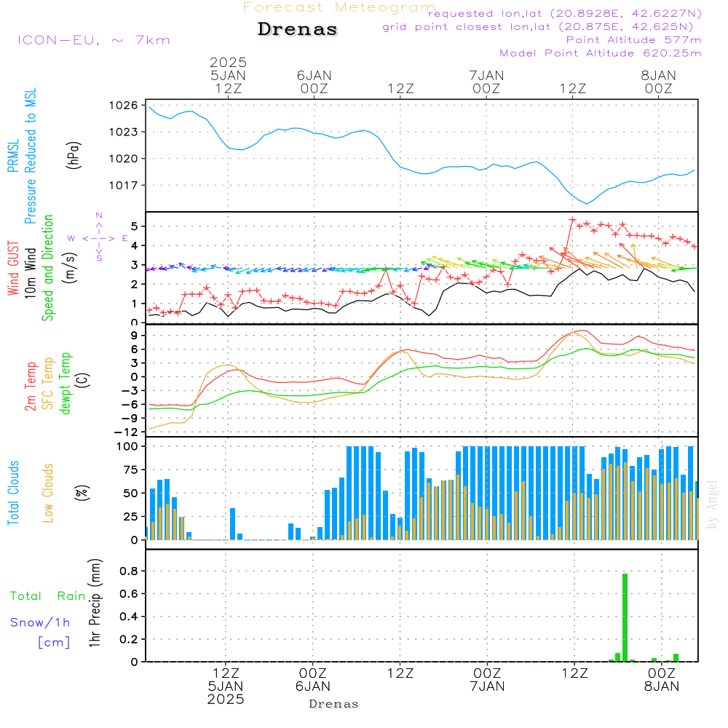Click the 'Total Rain' green legend label
The width and height of the screenshot is (728, 728).
(x=48, y=596)
